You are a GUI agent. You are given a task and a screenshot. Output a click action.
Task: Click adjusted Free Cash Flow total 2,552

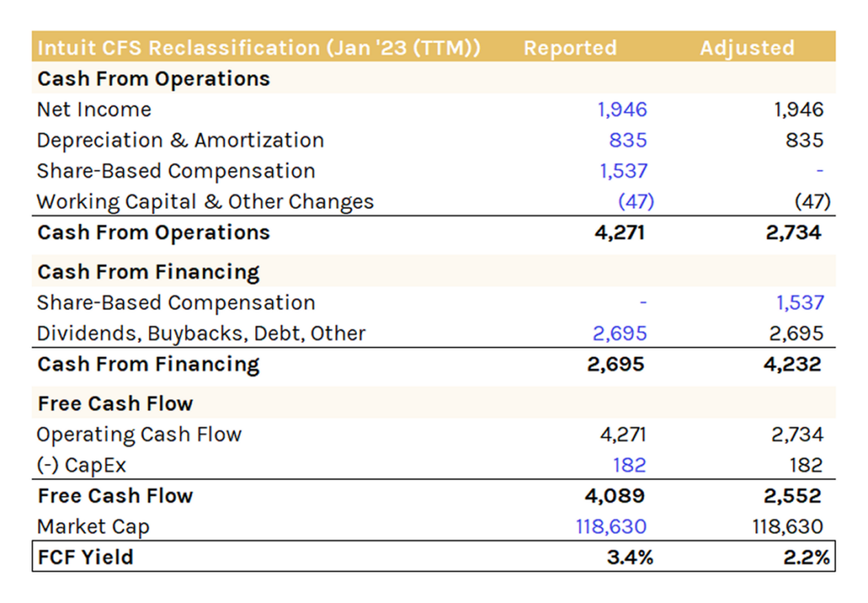point(793,495)
